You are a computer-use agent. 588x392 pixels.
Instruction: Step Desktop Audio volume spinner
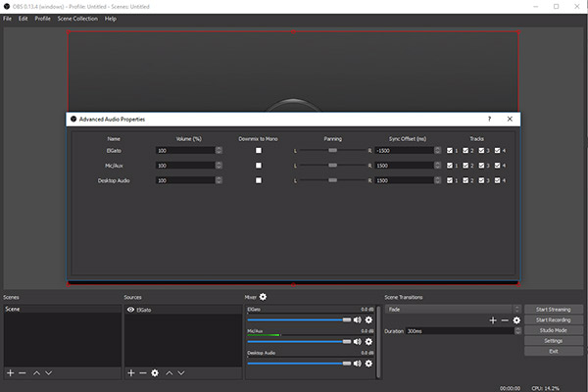click(219, 180)
